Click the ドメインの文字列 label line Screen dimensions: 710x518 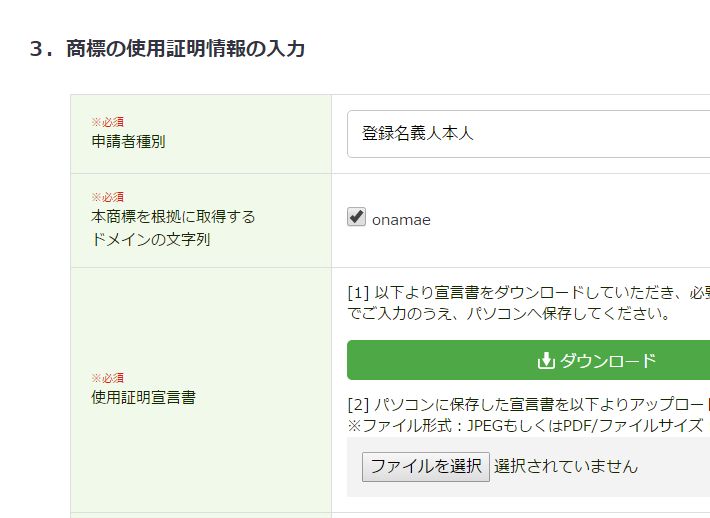click(151, 239)
